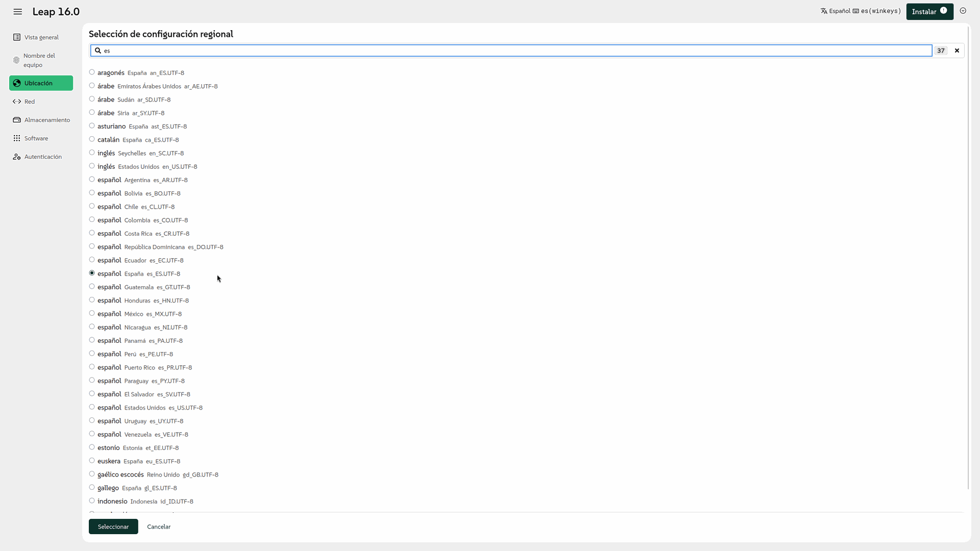The image size is (980, 551).
Task: Click the Vista general list icon
Action: click(x=17, y=37)
